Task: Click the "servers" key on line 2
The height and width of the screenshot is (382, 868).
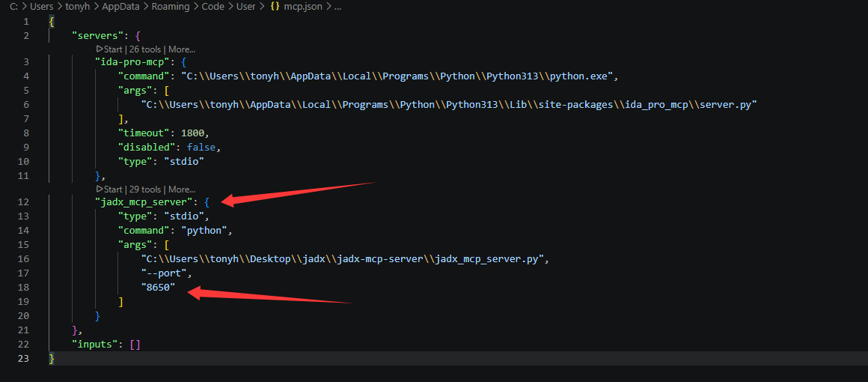Action: (99, 35)
